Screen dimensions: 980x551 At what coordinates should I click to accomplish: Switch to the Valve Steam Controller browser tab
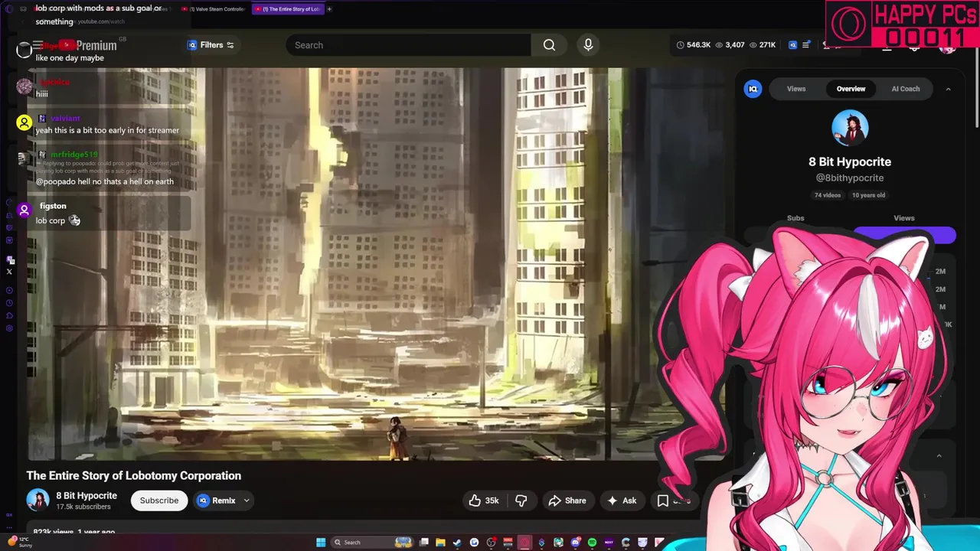[x=213, y=9]
